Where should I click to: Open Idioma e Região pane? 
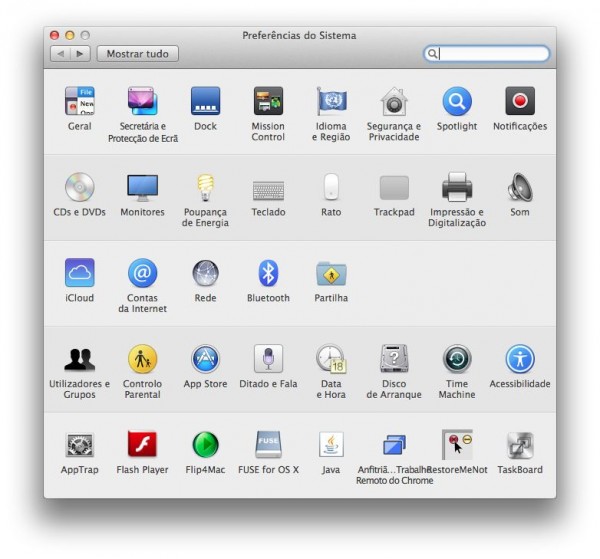[331, 101]
